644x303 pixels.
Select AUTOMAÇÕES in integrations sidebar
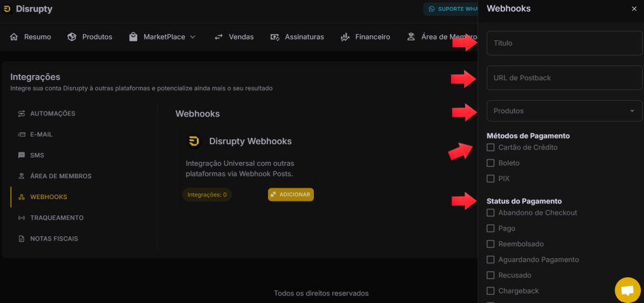point(53,113)
